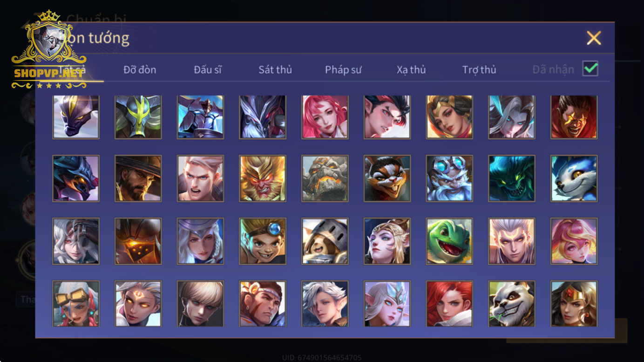644x362 pixels.
Task: Select the Wonder Woman hero portrait
Action: click(574, 303)
